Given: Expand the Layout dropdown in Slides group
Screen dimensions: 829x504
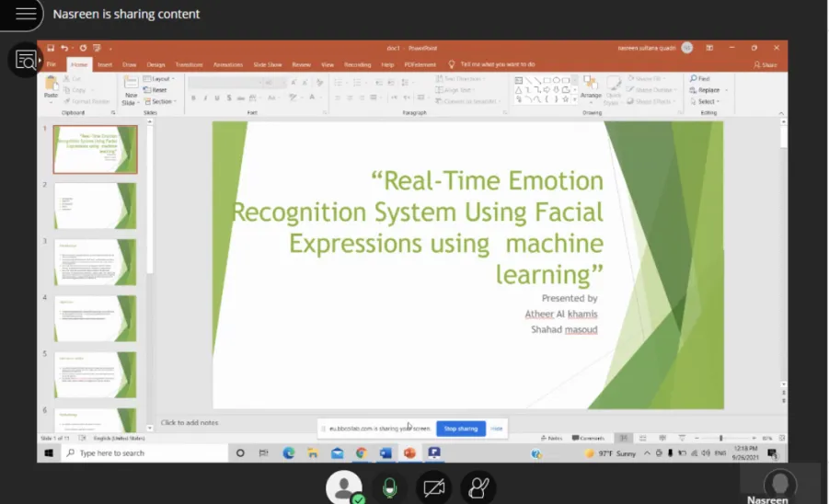Looking at the screenshot, I should click(159, 79).
